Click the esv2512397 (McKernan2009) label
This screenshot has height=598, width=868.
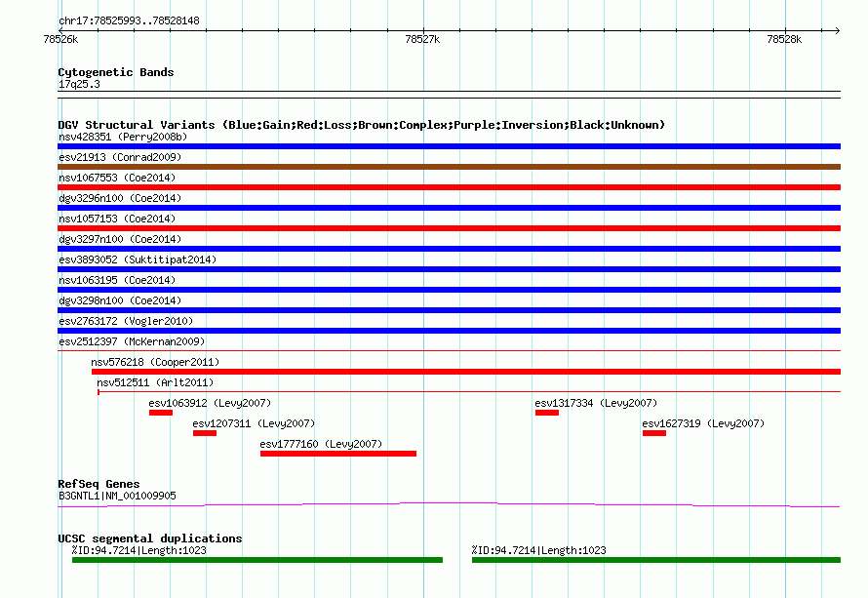(132, 341)
